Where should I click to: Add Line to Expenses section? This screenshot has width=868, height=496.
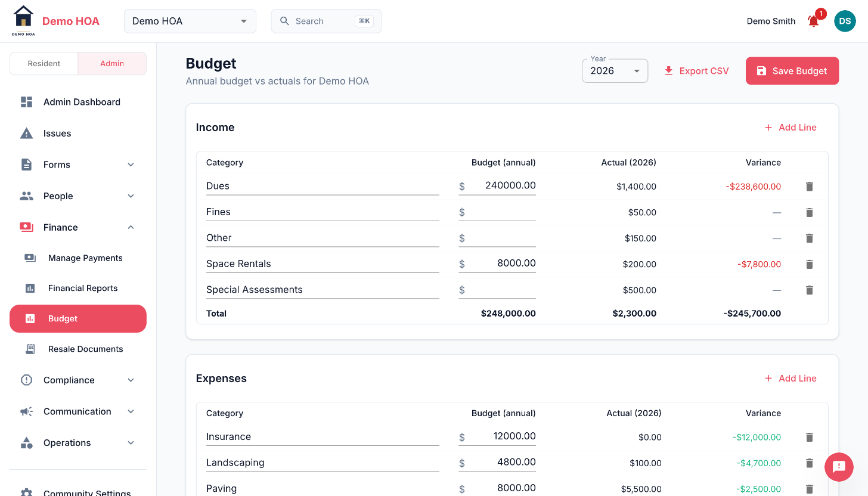(790, 379)
